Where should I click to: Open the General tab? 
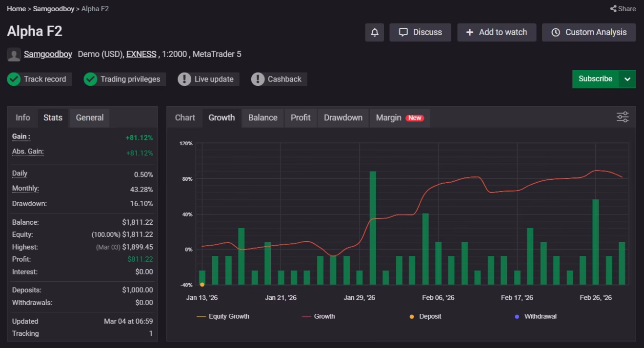(90, 117)
